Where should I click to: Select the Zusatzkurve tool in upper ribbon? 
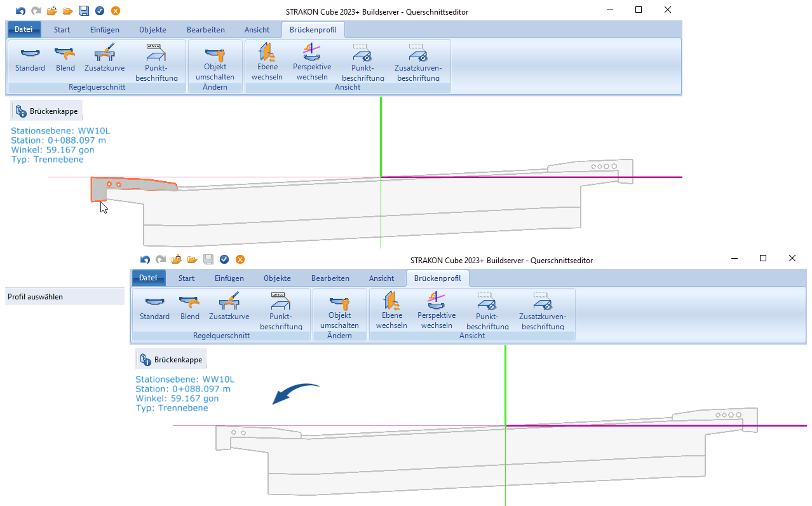pos(105,59)
